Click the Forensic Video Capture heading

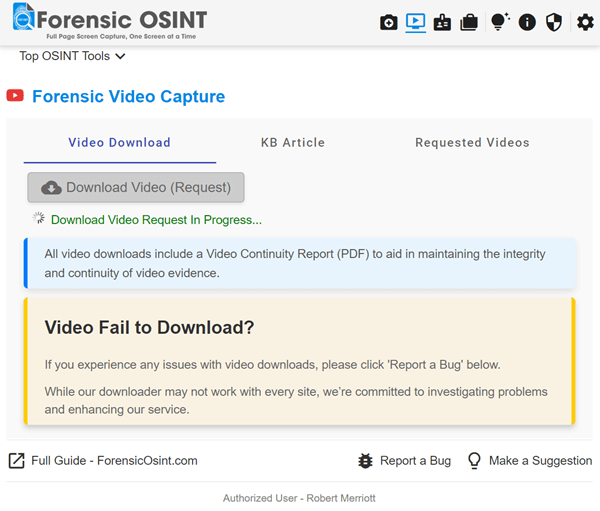pos(129,96)
